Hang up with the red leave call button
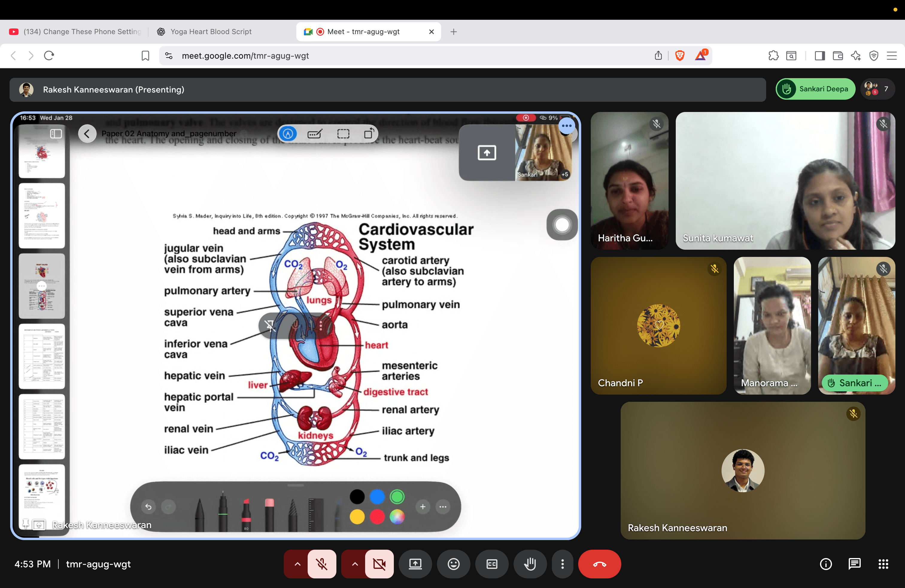Image resolution: width=905 pixels, height=588 pixels. click(x=599, y=564)
